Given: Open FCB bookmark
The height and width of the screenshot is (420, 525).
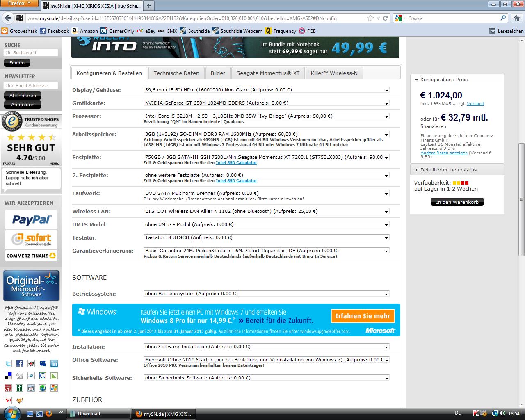Looking at the screenshot, I should (x=307, y=31).
